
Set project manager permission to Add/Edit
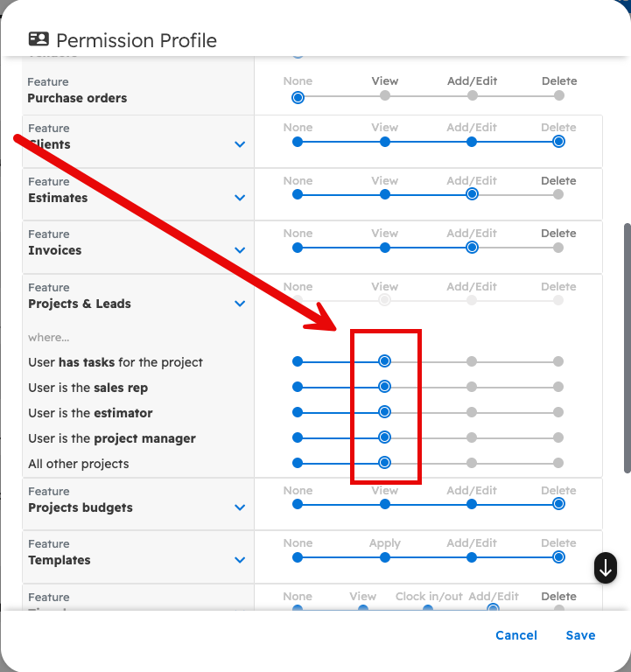[x=472, y=437]
